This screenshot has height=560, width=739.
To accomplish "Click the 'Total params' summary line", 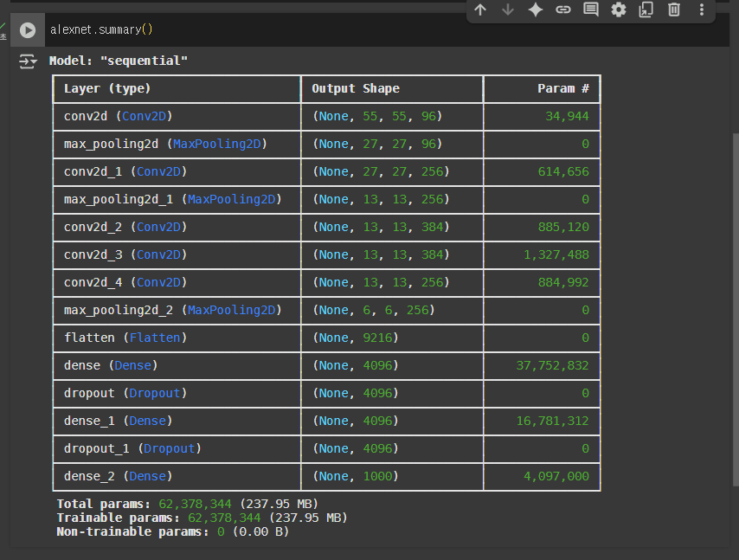I will pos(188,505).
